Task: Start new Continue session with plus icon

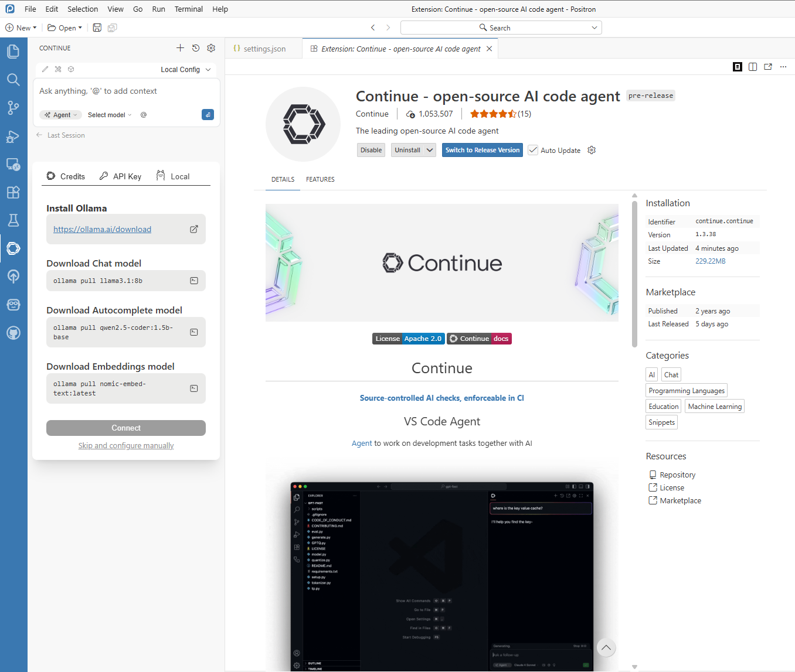Action: (180, 48)
